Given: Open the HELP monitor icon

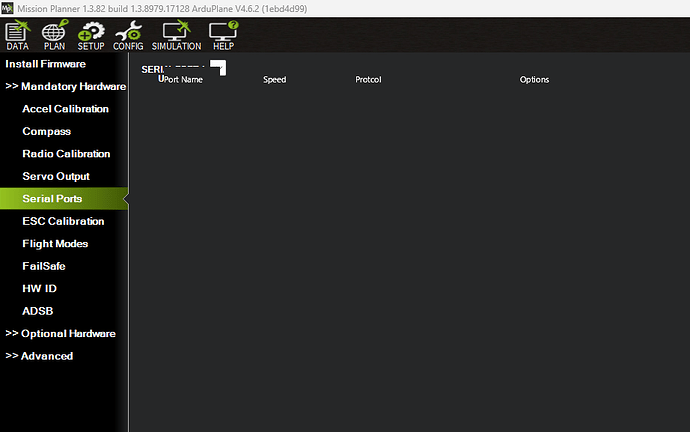Looking at the screenshot, I should [222, 35].
